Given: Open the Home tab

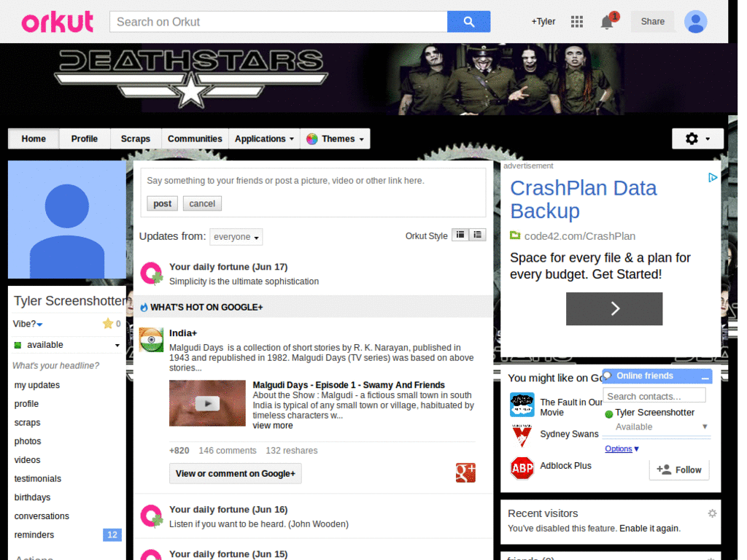Looking at the screenshot, I should coord(34,139).
